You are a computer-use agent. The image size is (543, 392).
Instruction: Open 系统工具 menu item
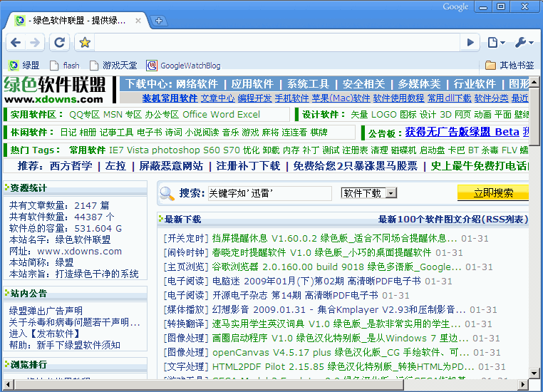pyautogui.click(x=308, y=84)
